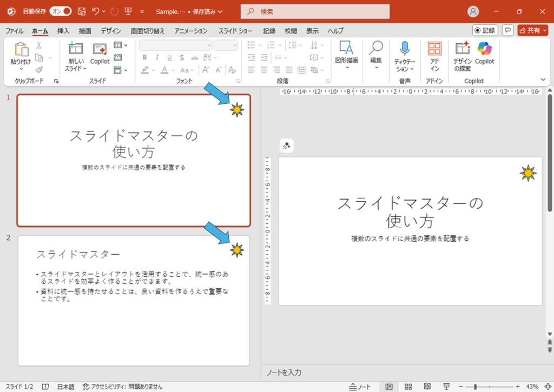
Task: Toggle underline formatting
Action: pos(169,57)
